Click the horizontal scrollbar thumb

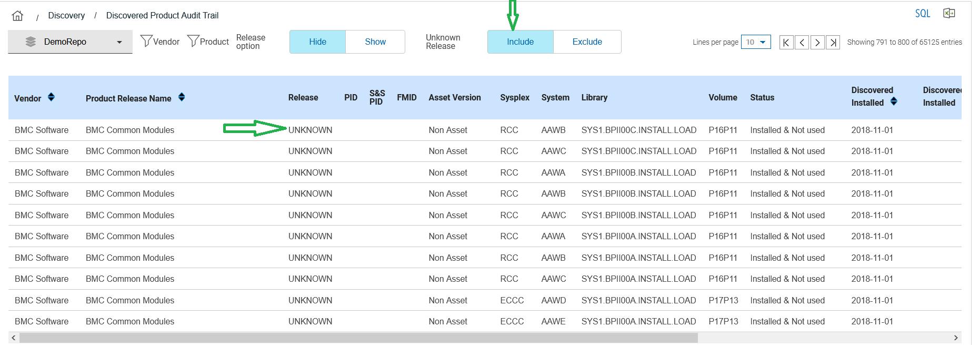tap(358, 338)
